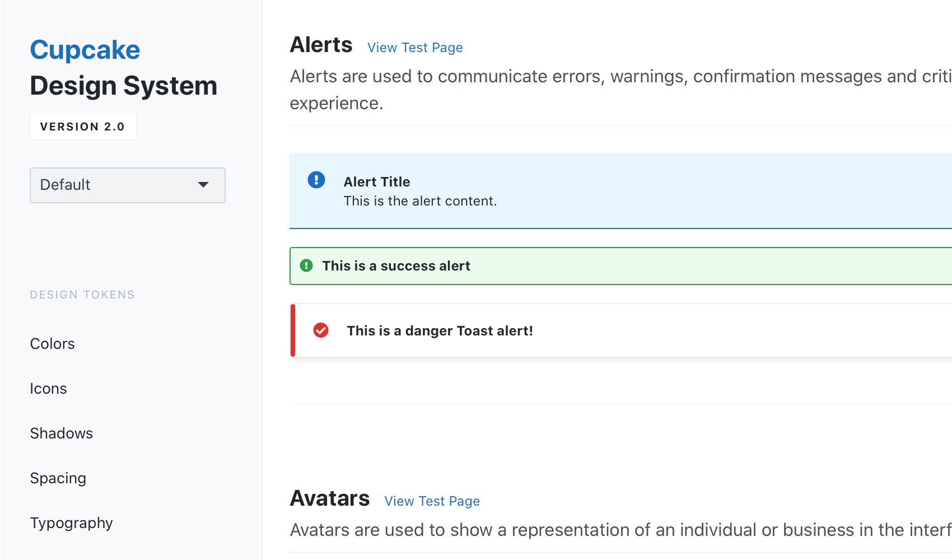Image resolution: width=952 pixels, height=560 pixels.
Task: Follow View Test Page link beside Avatars
Action: pos(432,501)
